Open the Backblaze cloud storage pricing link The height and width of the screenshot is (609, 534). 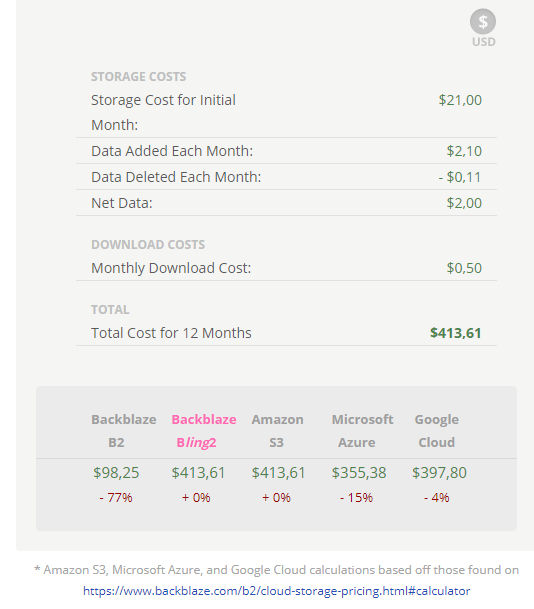[277, 591]
